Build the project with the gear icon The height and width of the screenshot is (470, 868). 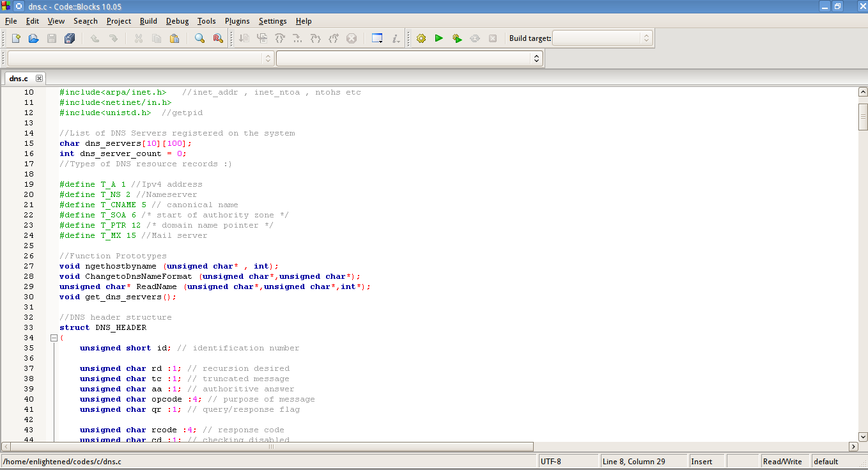click(421, 38)
